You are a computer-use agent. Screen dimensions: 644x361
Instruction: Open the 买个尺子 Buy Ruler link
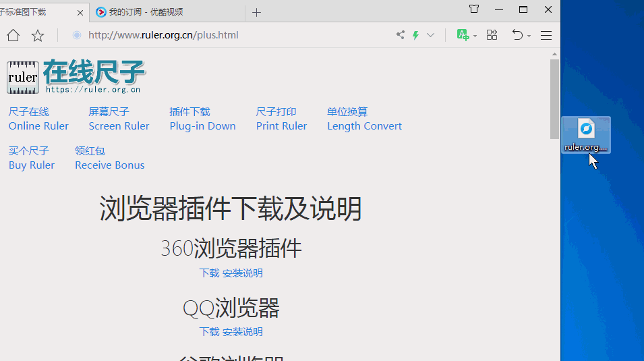(32, 158)
